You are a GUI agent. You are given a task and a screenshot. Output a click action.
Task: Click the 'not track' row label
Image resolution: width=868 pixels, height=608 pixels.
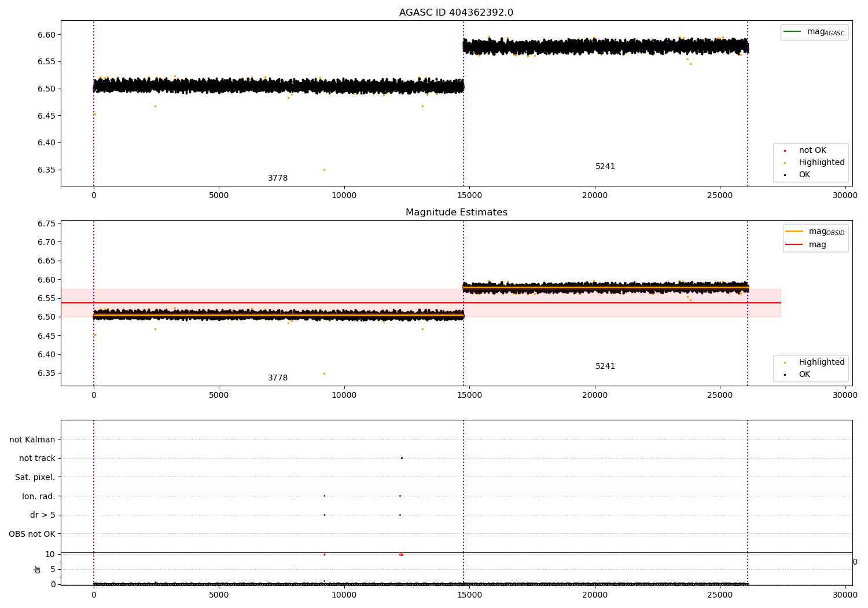point(37,458)
